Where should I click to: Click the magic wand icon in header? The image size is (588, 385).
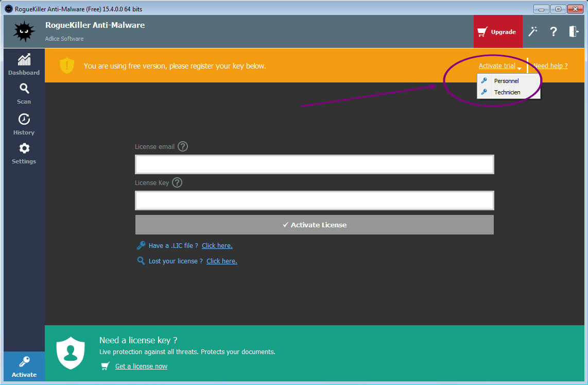533,31
